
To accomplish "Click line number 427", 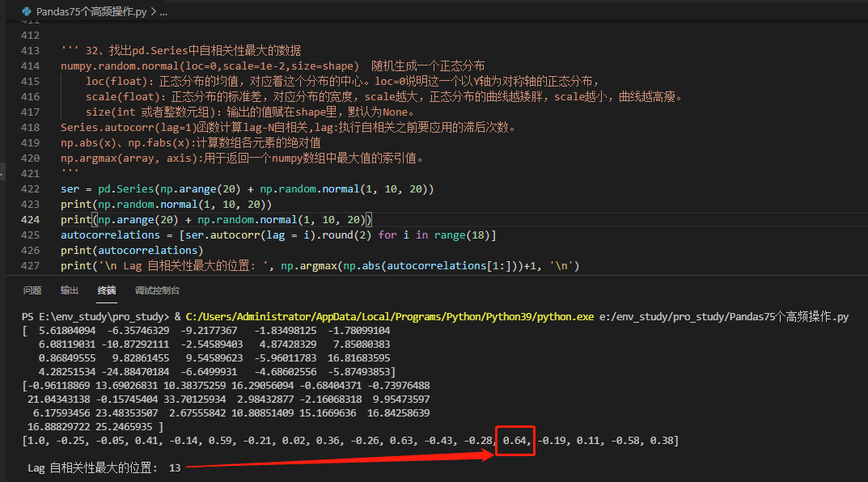I will pos(30,265).
